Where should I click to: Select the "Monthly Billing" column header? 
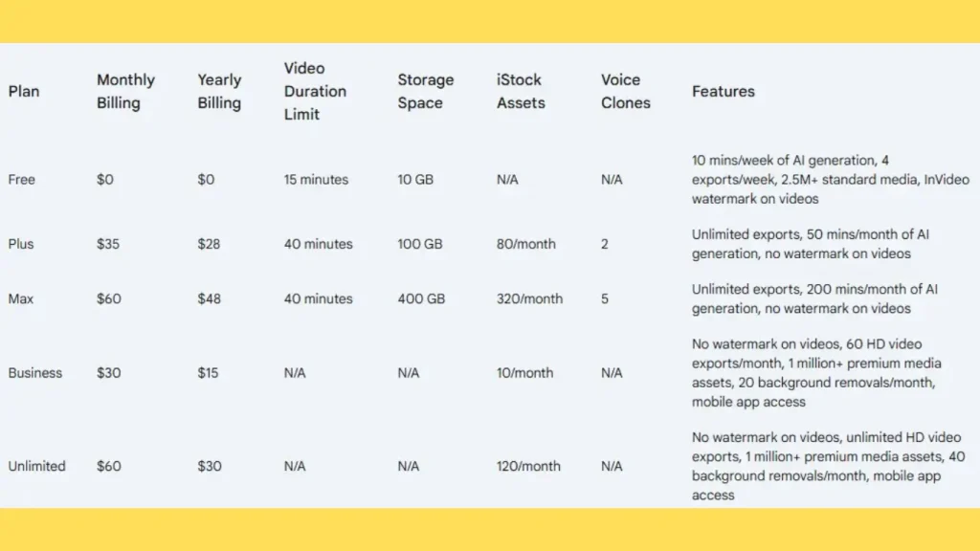[x=125, y=92]
